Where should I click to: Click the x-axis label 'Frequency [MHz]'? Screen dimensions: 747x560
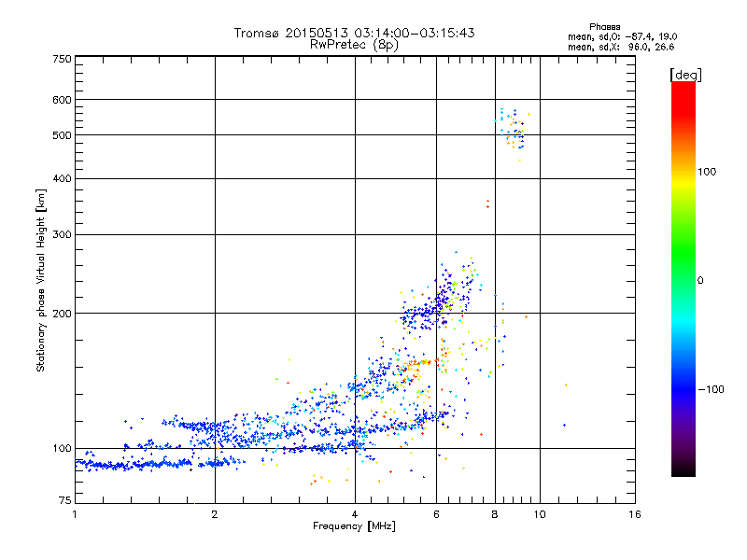pos(354,526)
